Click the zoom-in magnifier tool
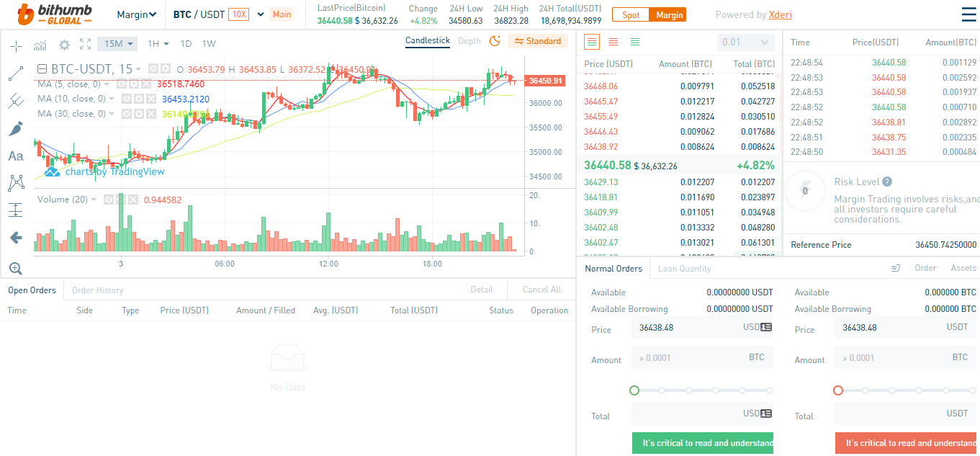Screen dimensions: 980x456 tap(16, 269)
